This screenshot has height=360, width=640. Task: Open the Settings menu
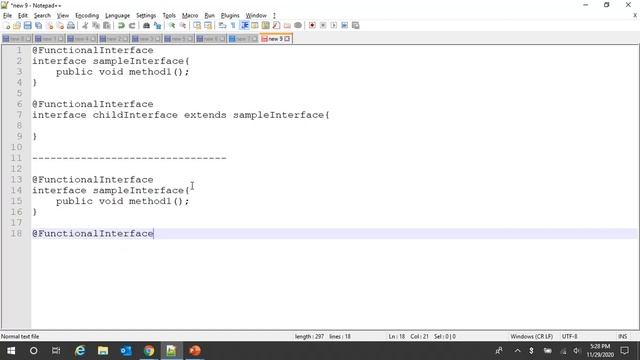146,16
